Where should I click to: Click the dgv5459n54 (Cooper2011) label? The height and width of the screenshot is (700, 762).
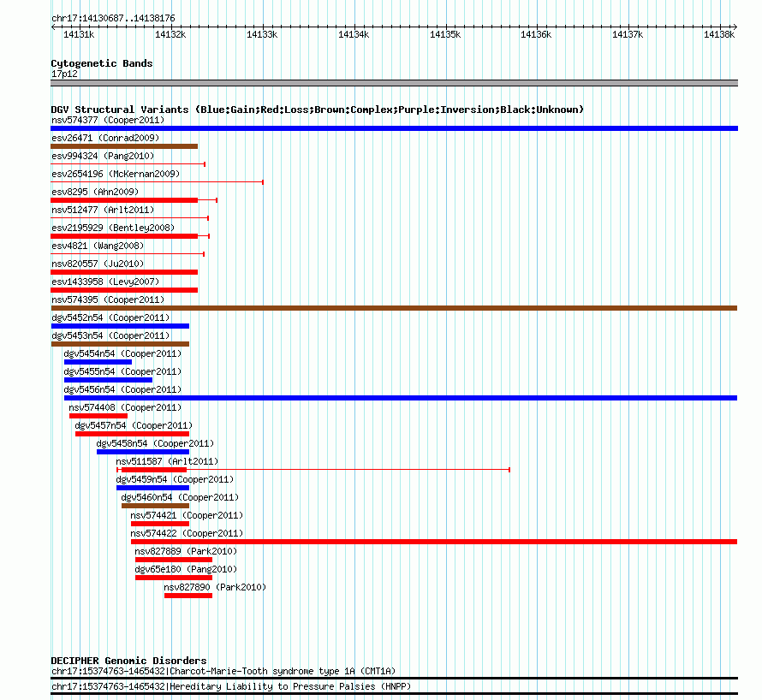pos(175,479)
